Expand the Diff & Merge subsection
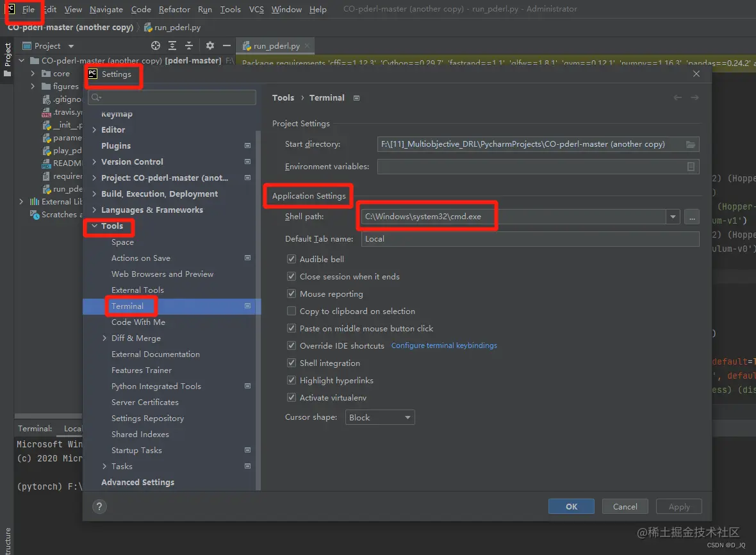The width and height of the screenshot is (756, 555). (104, 338)
